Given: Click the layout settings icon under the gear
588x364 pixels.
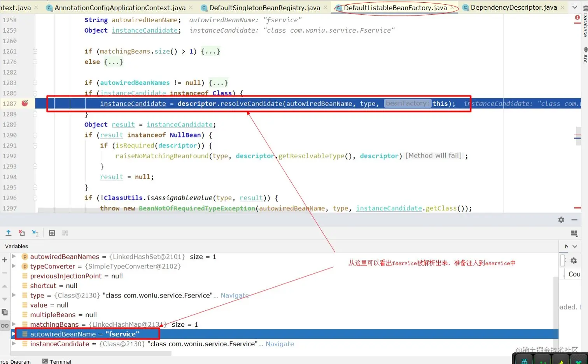Looking at the screenshot, I should (x=574, y=233).
